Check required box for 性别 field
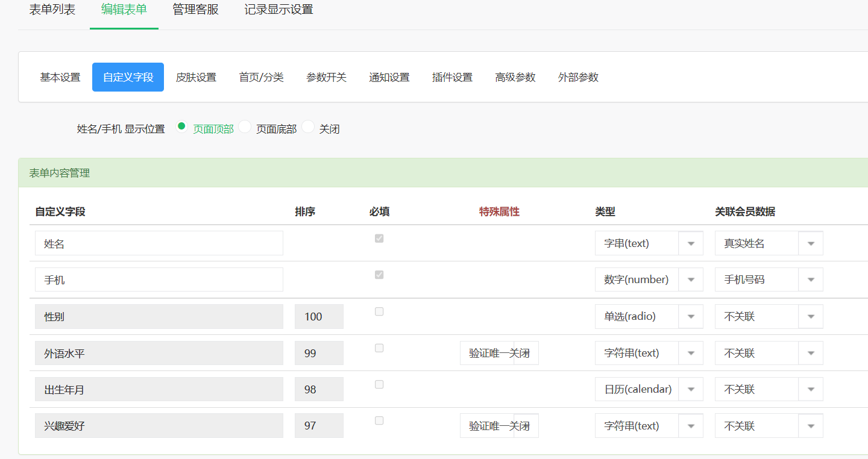Screen dimensions: 868x459 (379, 311)
